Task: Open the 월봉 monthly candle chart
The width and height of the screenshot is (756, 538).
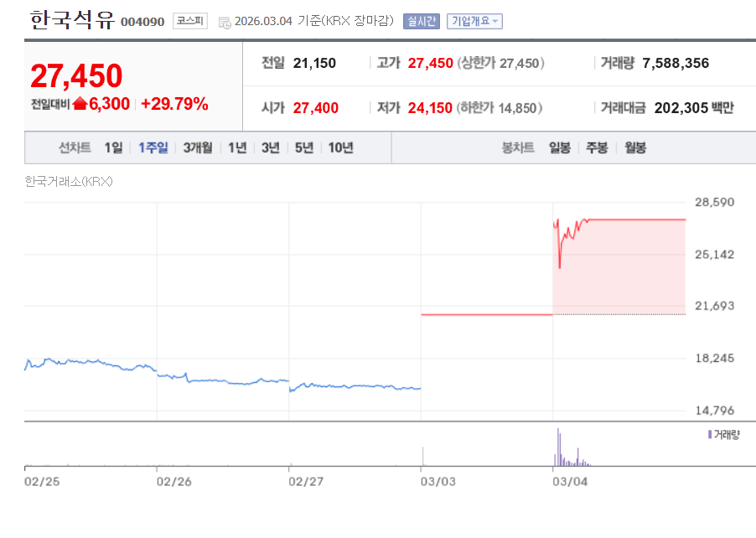Action: 634,147
